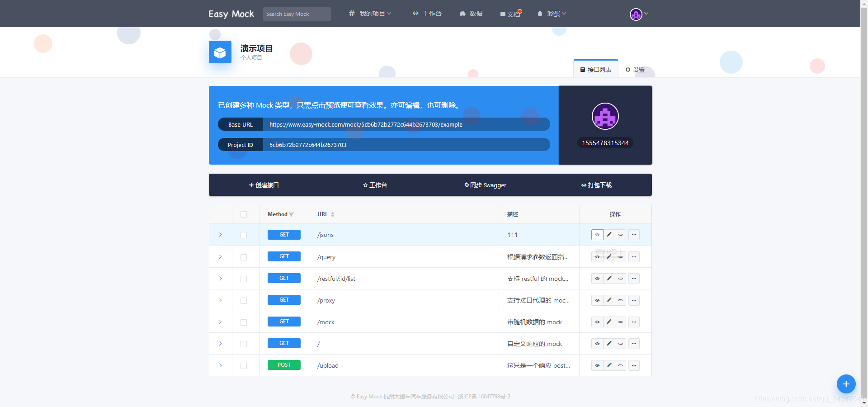Viewport: 868px width, 407px height.
Task: Edit the / root interface
Action: pyautogui.click(x=609, y=344)
